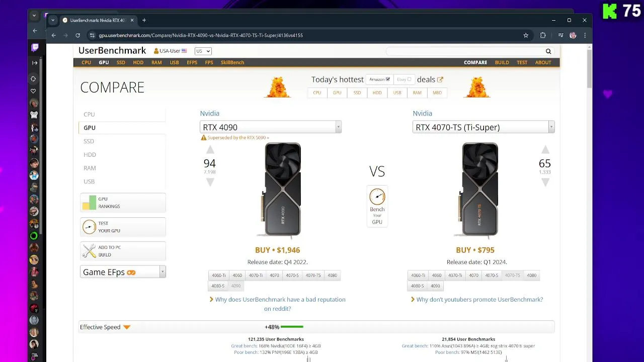
Task: Open a new browser tab
Action: point(144,20)
